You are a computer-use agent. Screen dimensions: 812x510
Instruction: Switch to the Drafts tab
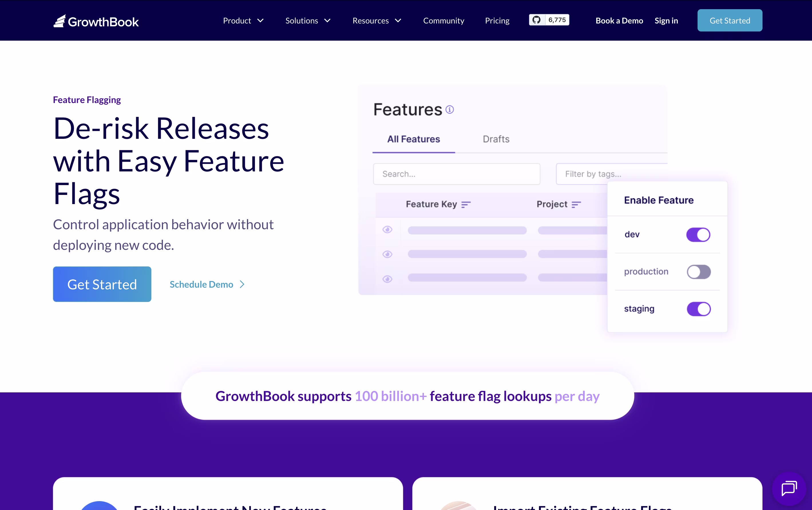[496, 139]
